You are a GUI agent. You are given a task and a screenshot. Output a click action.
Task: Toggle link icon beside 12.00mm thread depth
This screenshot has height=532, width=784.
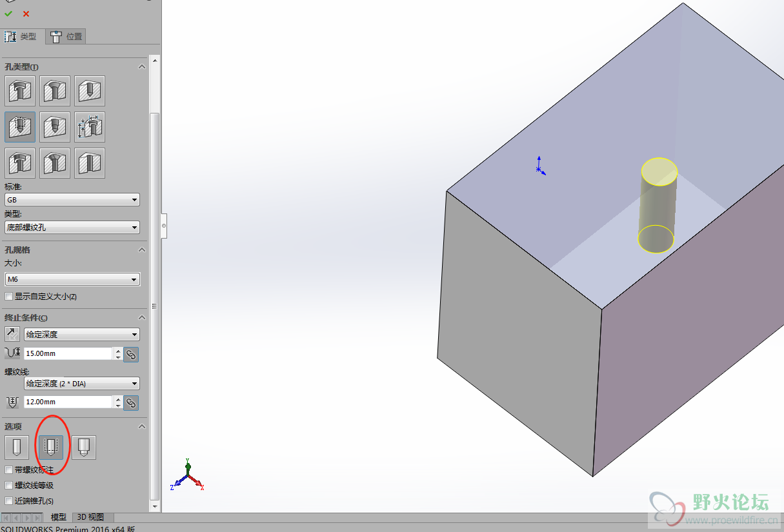point(131,402)
